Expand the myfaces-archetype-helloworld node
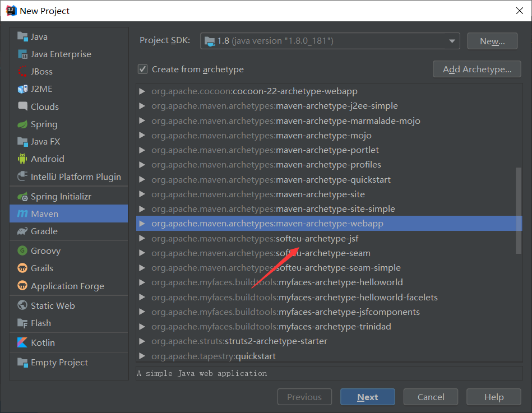 click(x=142, y=282)
